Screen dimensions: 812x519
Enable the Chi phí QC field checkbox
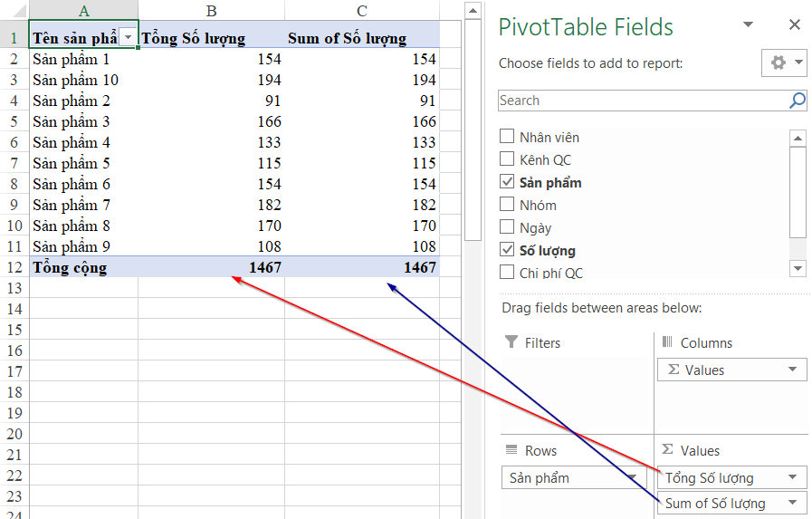point(508,273)
